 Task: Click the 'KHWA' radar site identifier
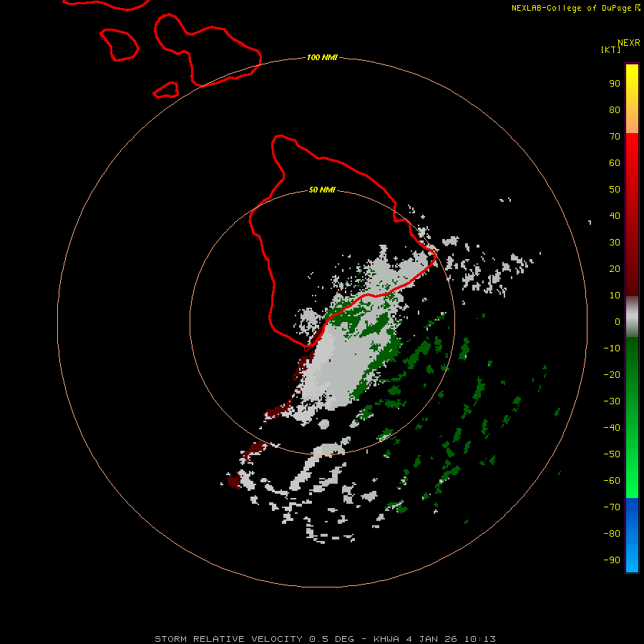(386, 639)
